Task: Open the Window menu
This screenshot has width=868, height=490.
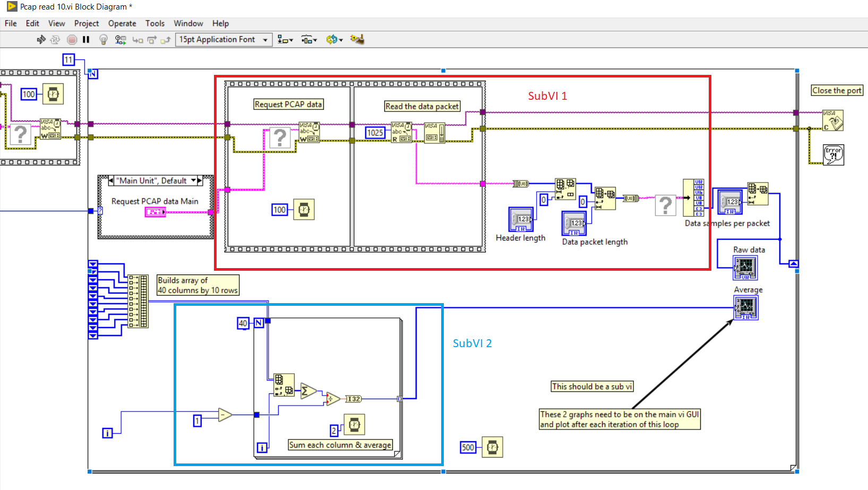Action: pyautogui.click(x=188, y=23)
